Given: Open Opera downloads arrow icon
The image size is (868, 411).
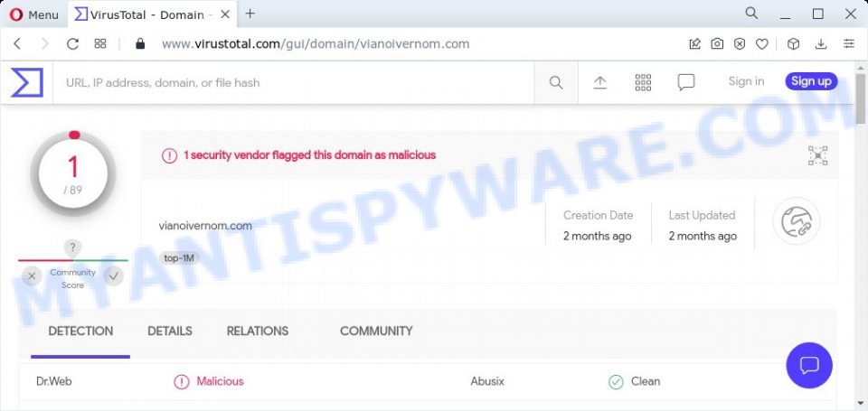Looking at the screenshot, I should (822, 43).
